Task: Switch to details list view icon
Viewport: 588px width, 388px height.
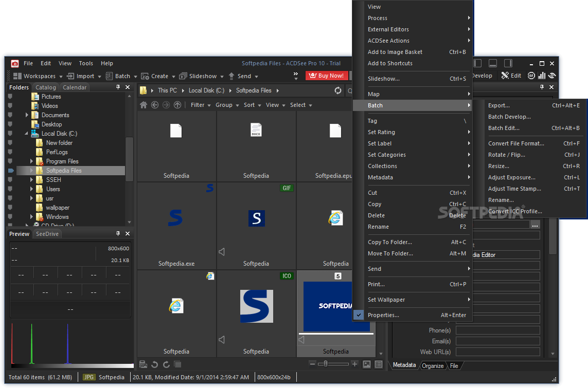Action: click(x=379, y=364)
